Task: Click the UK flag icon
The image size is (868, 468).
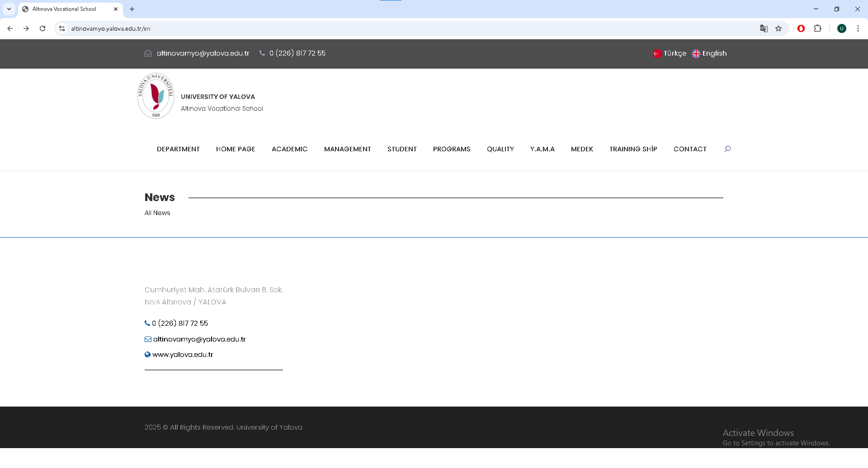Action: click(696, 54)
